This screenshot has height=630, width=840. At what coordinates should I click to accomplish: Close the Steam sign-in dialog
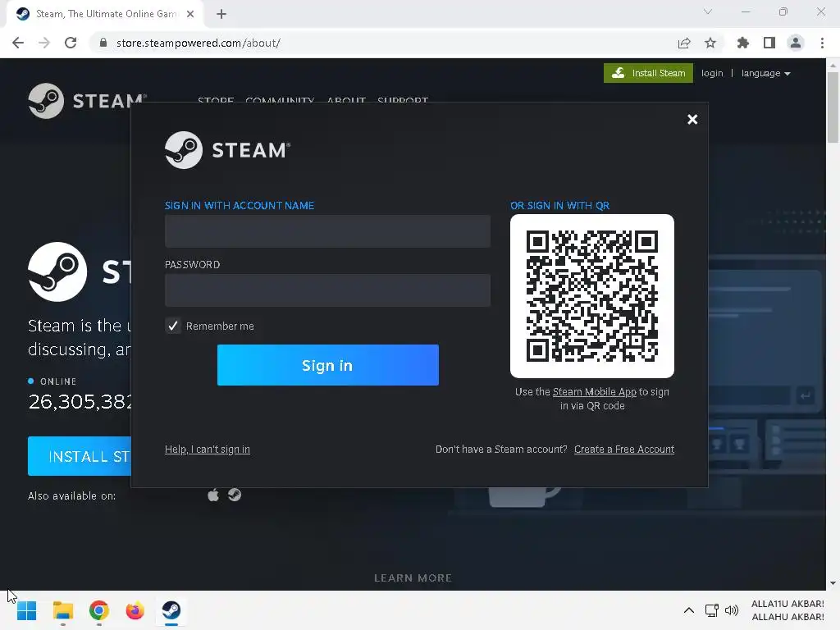[692, 120]
